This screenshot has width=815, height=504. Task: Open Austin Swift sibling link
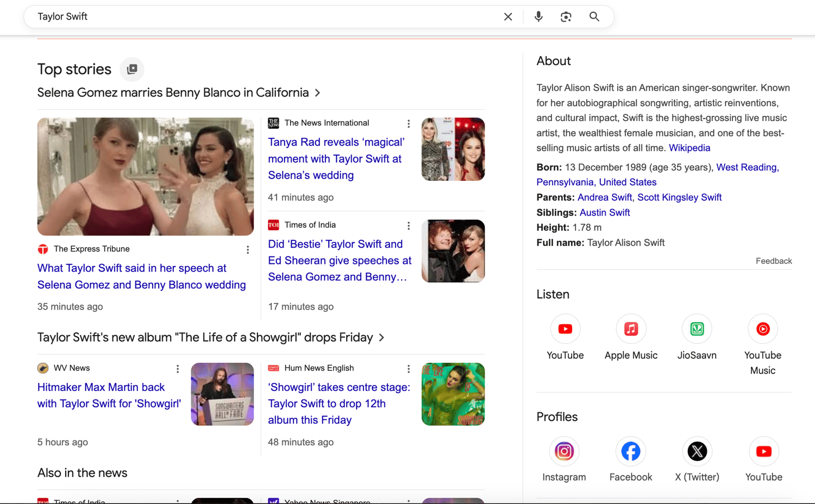(x=605, y=213)
